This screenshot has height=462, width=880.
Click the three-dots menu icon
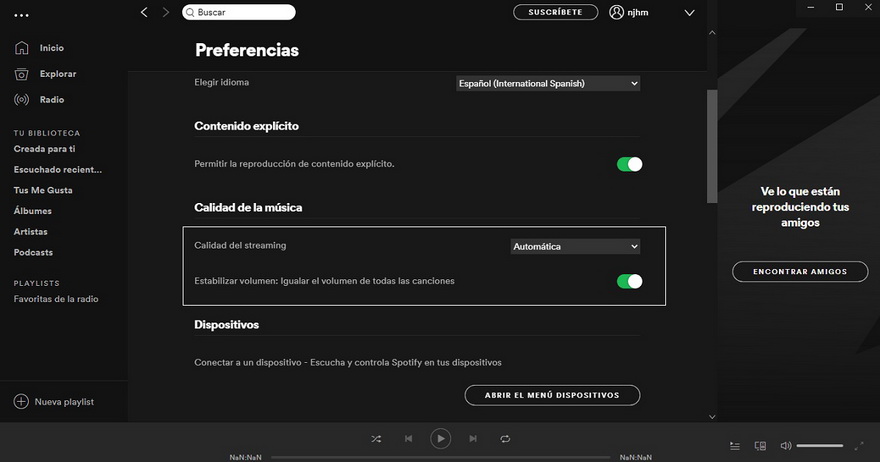coord(22,15)
